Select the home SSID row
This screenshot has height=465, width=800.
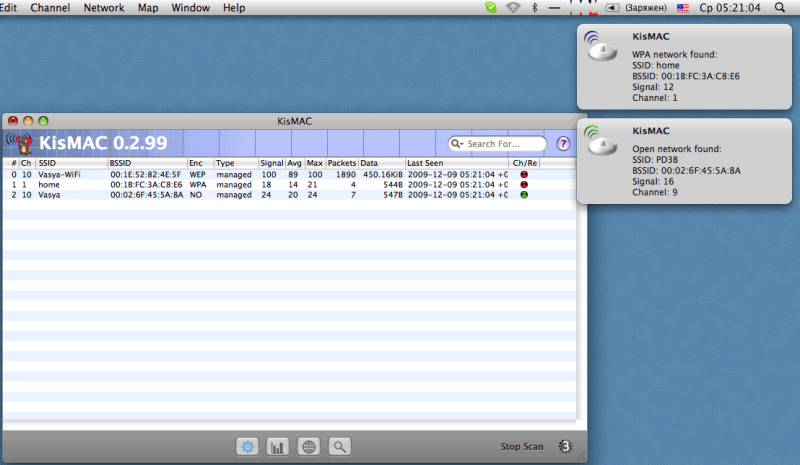289,185
